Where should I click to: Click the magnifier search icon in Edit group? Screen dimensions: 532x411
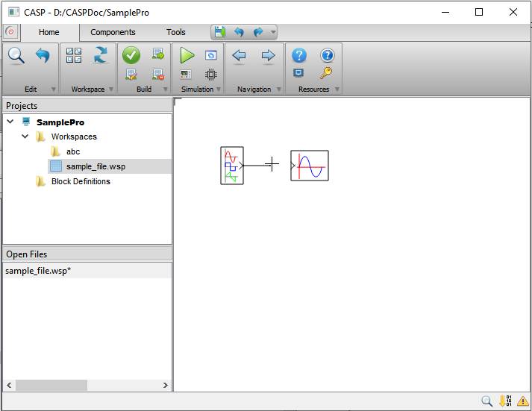[16, 56]
